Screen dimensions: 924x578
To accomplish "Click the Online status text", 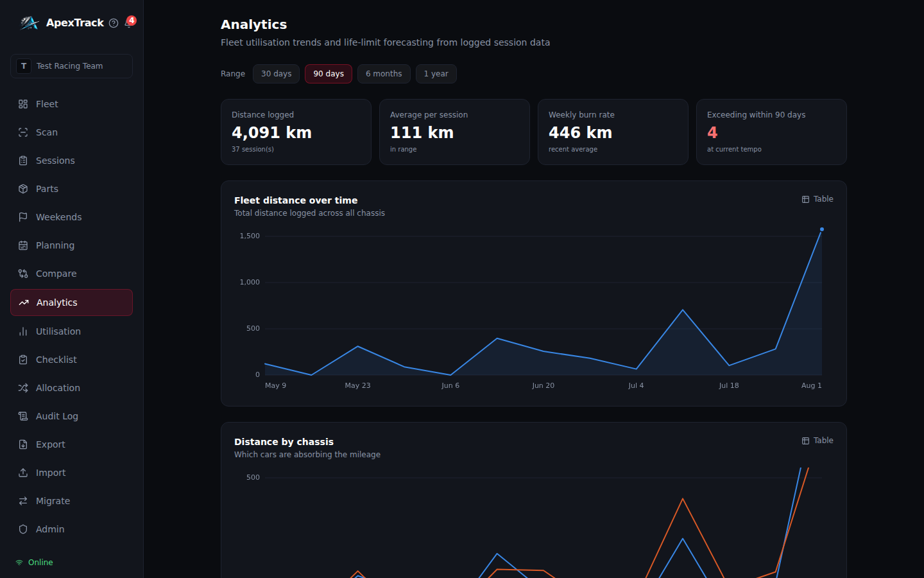I will (x=40, y=562).
